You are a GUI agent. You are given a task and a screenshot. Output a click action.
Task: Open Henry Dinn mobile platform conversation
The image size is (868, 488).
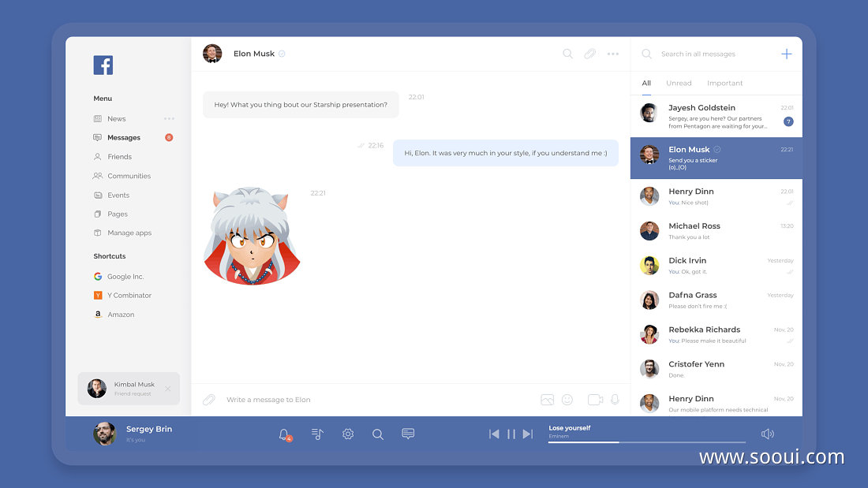(x=716, y=403)
